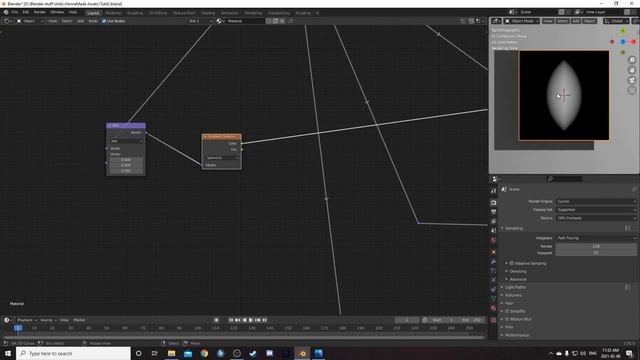
Task: Toggle the Use Nodes checkbox
Action: [104, 21]
